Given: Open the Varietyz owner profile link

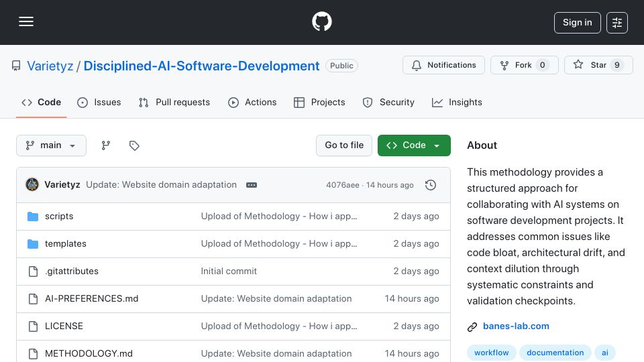Looking at the screenshot, I should tap(50, 66).
